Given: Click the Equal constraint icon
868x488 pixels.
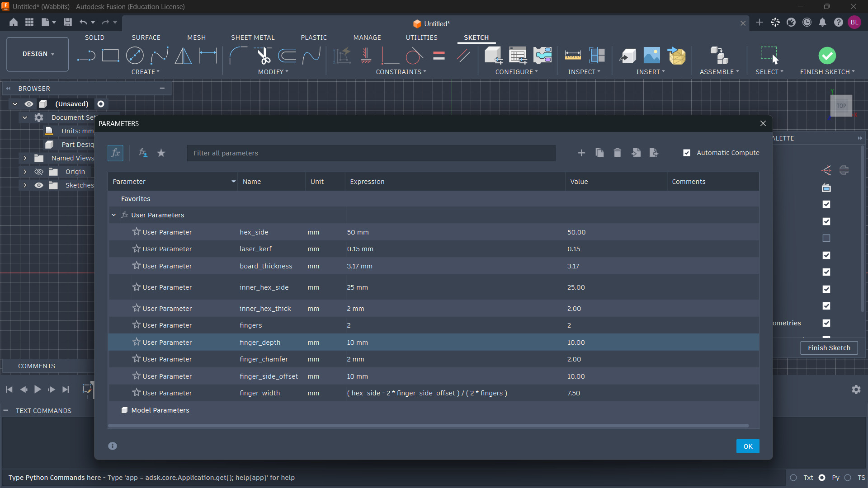Looking at the screenshot, I should (x=439, y=56).
